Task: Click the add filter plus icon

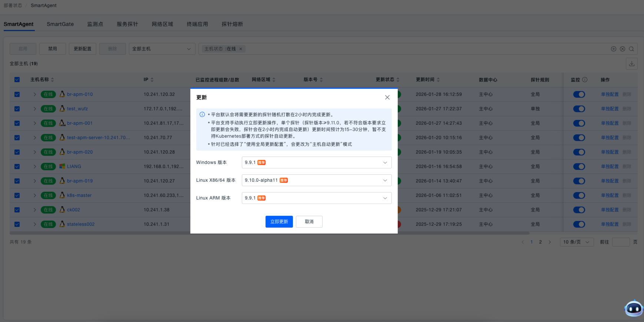Action: (x=613, y=49)
